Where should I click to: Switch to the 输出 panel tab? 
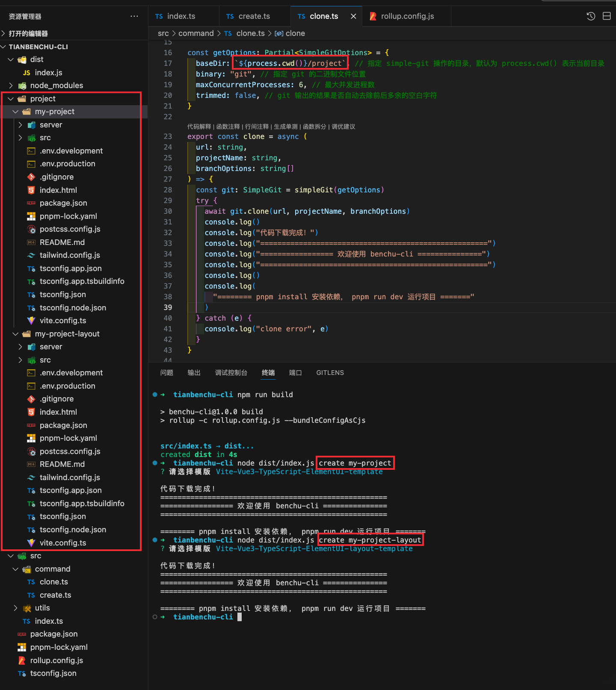[194, 373]
